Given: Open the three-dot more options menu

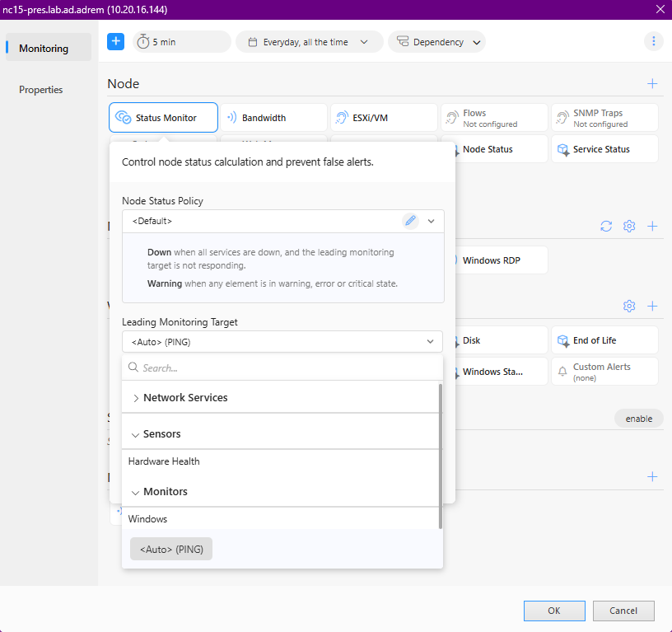Looking at the screenshot, I should (653, 41).
